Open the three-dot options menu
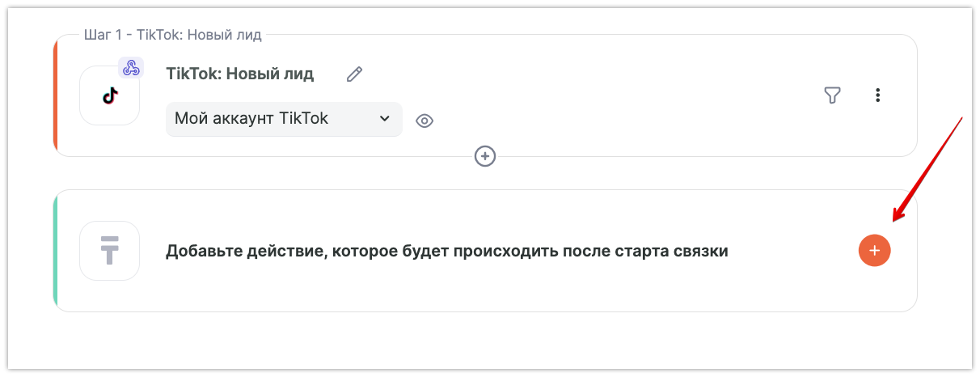Image resolution: width=980 pixels, height=377 pixels. (877, 95)
